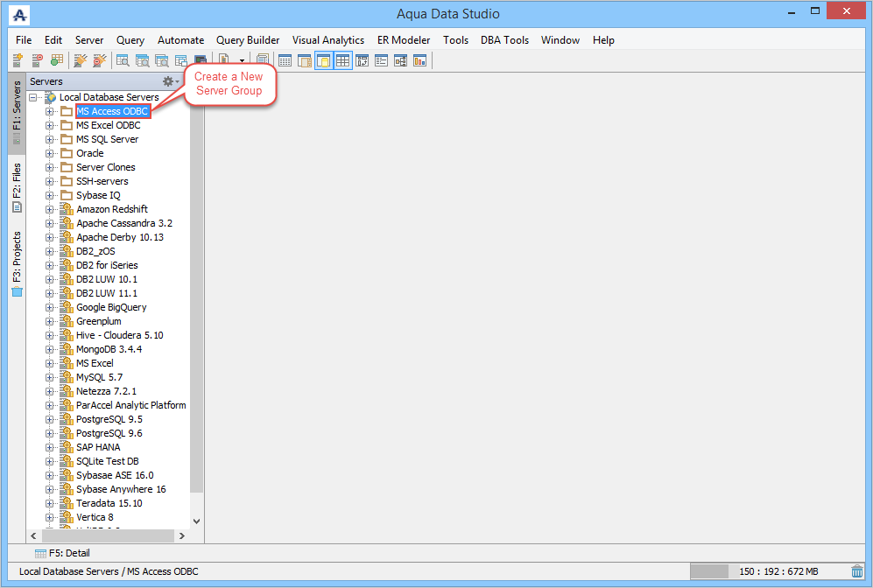The image size is (873, 588).
Task: Select the Teradata 15.10 server
Action: (x=109, y=503)
